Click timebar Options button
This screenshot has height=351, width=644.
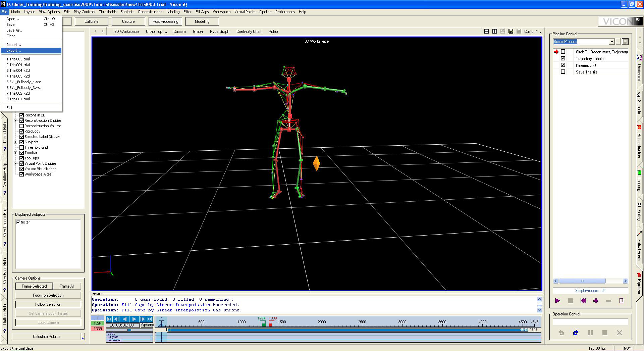click(x=147, y=325)
